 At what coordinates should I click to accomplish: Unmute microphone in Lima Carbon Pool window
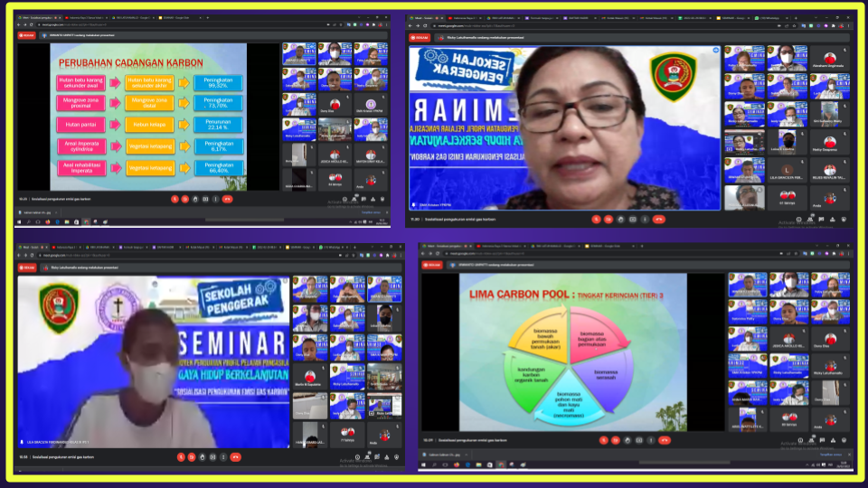click(x=603, y=440)
